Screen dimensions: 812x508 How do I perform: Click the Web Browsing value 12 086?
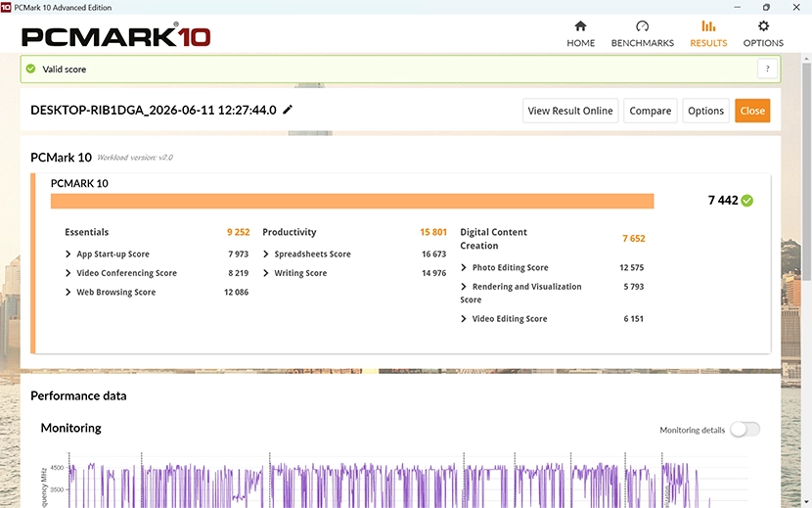(236, 293)
